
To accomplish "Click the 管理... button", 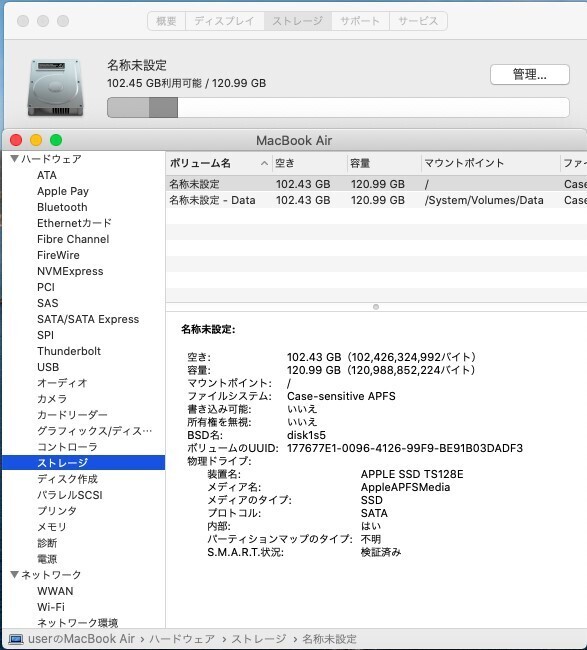I will pos(529,75).
